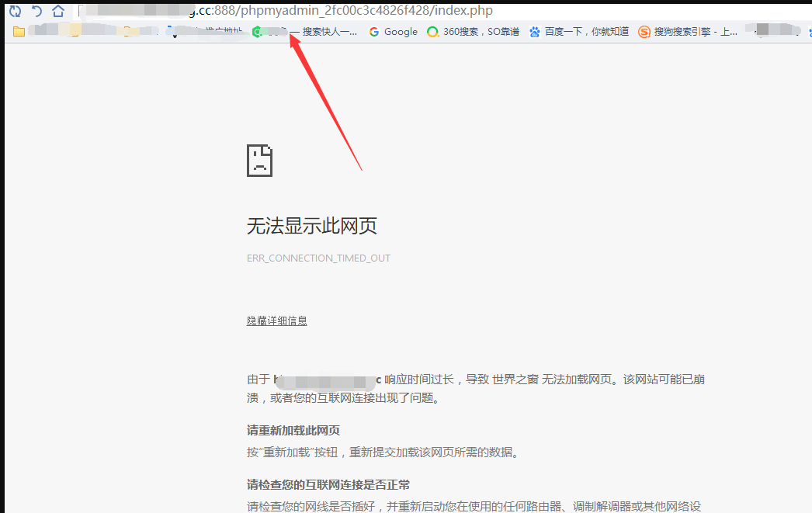Click the 无法显示此网页 heading
Viewport: 812px width, 513px height.
(312, 226)
